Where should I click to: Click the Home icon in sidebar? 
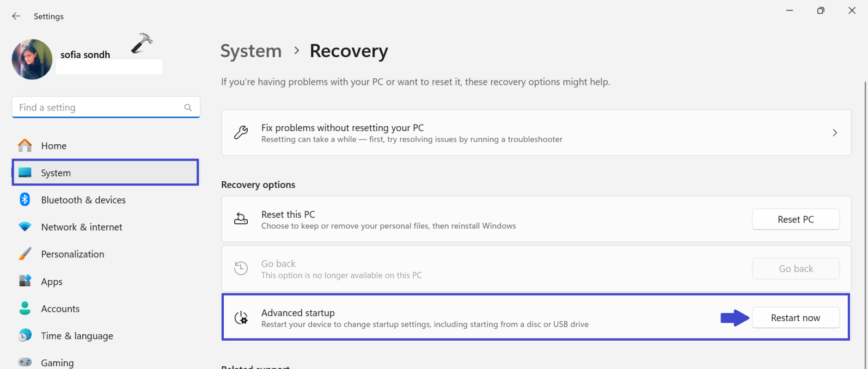[25, 146]
